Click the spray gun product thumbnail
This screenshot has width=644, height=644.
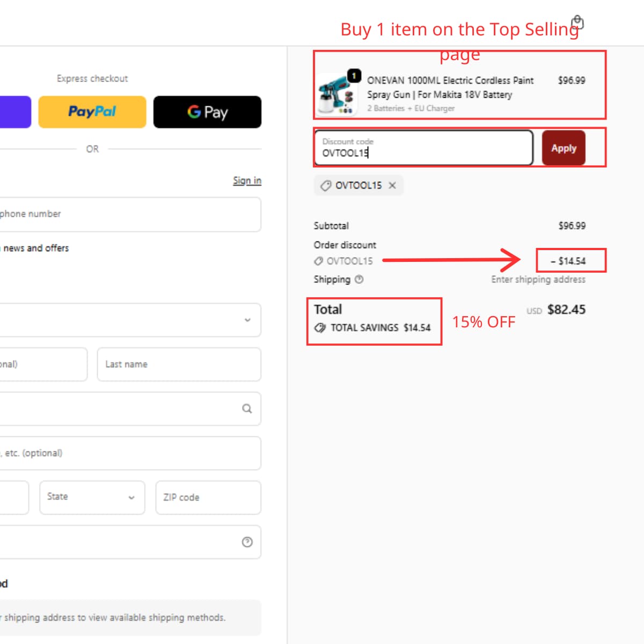[336, 95]
